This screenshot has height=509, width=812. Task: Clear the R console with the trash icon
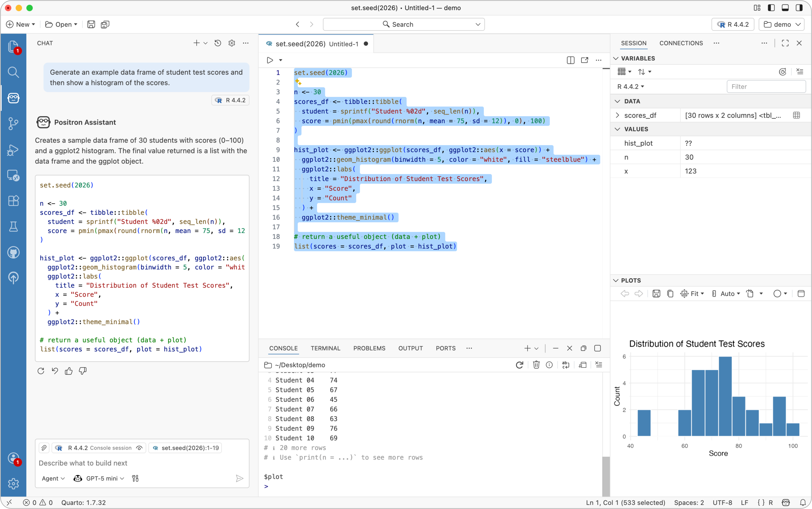[536, 365]
